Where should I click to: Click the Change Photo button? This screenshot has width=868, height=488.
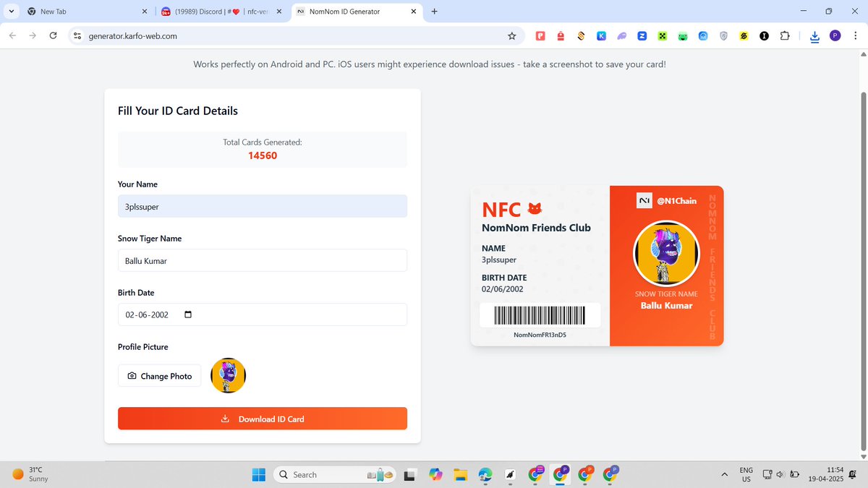point(160,376)
